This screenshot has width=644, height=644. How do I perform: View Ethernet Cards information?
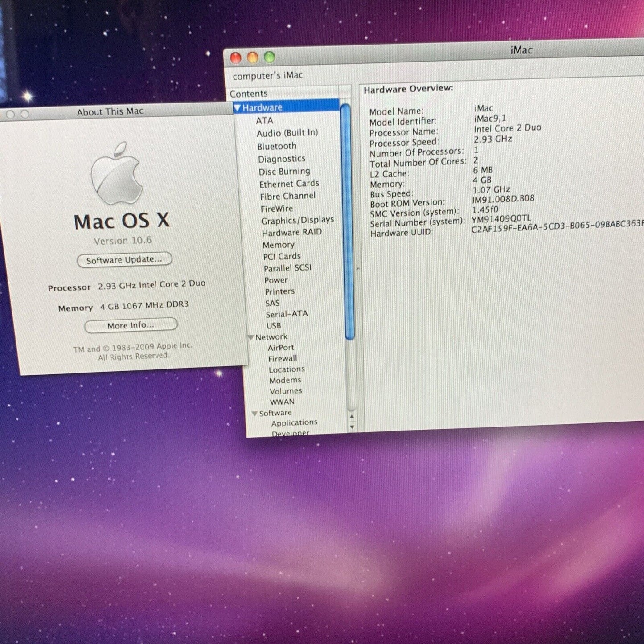[290, 183]
